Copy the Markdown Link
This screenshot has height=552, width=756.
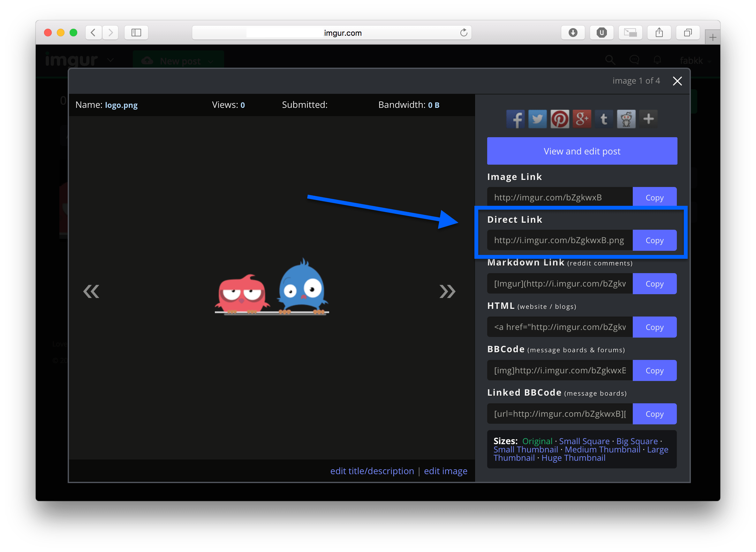click(x=654, y=284)
